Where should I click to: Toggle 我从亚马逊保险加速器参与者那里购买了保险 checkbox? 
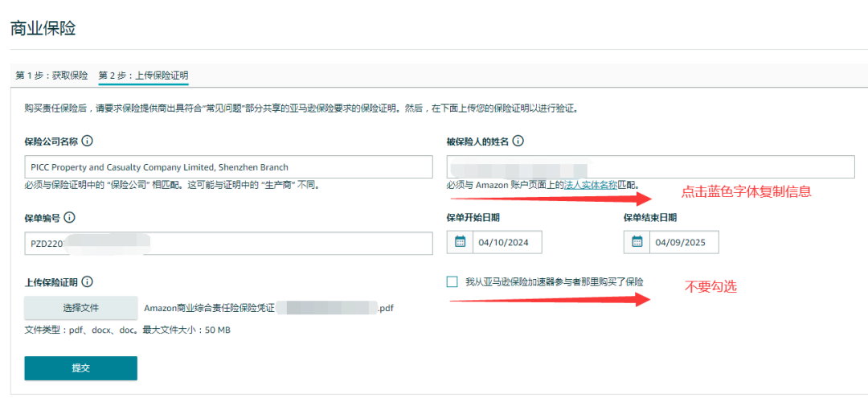(452, 281)
